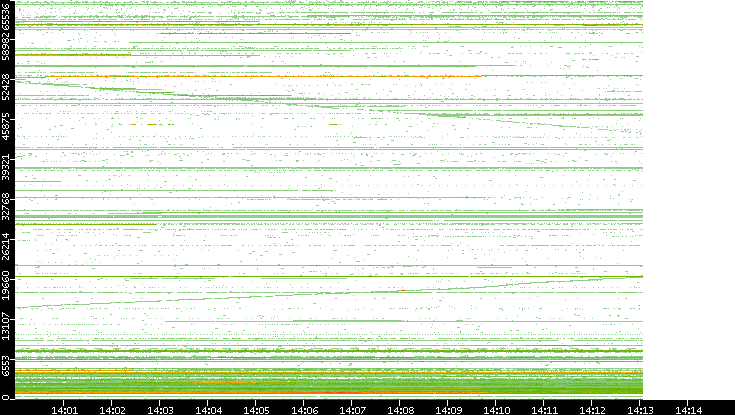The width and height of the screenshot is (735, 415).
Task: Click the 0 origin label on vertical axis
Action: (7, 396)
